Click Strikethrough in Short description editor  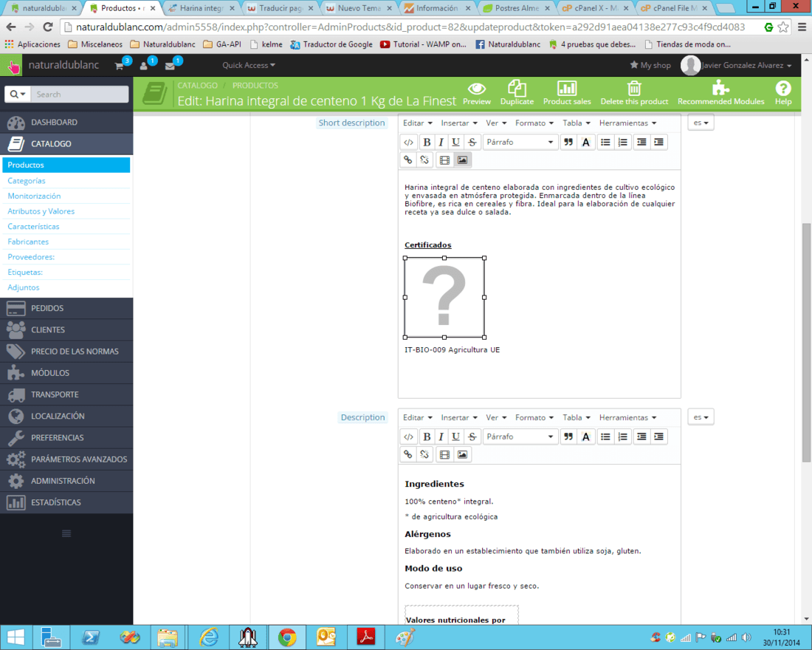[x=472, y=142]
